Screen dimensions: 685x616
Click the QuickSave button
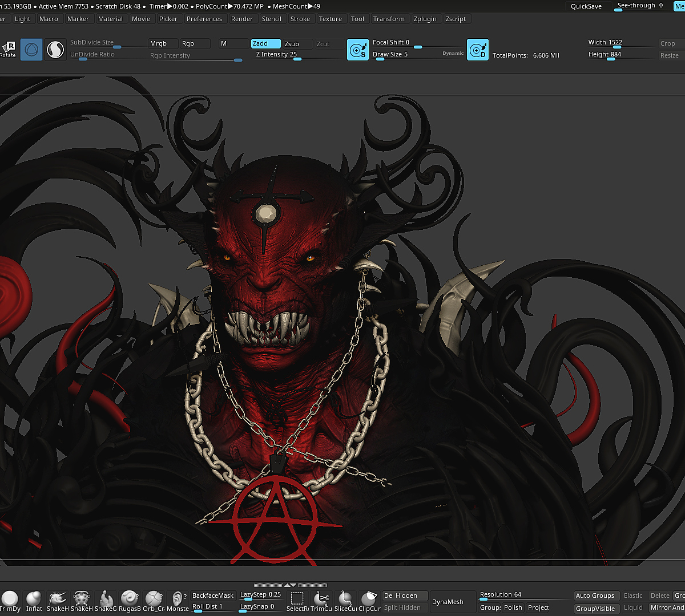click(x=586, y=6)
